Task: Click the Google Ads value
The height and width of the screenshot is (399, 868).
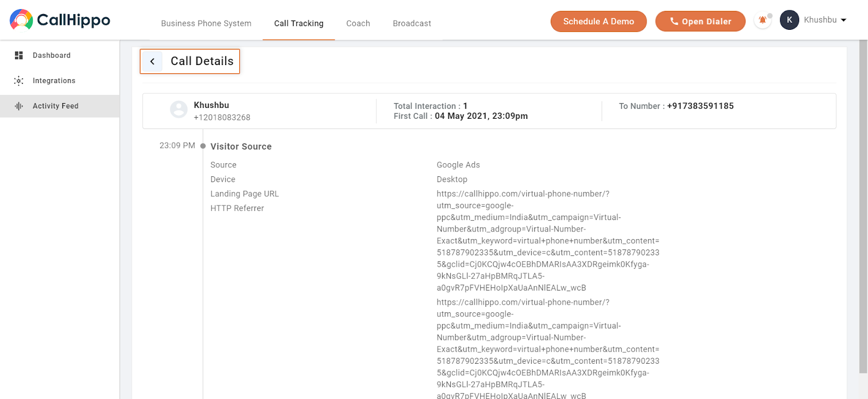Action: 458,165
